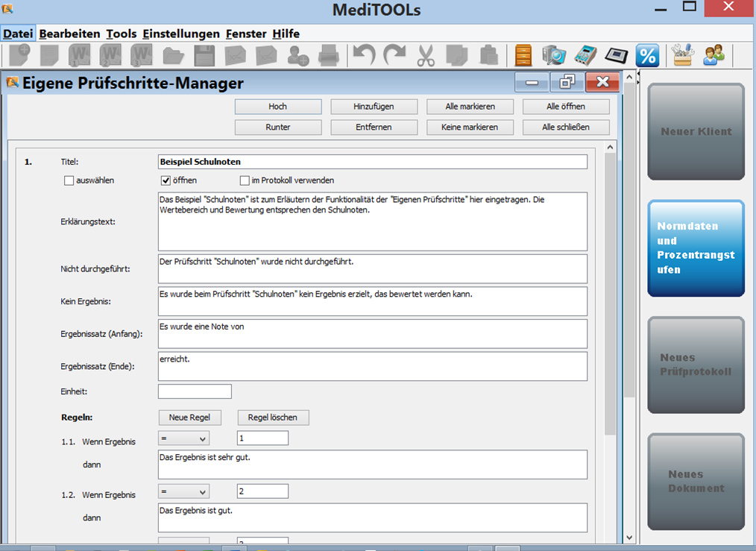The image size is (756, 551).
Task: Click Alle öffnen button
Action: [566, 107]
